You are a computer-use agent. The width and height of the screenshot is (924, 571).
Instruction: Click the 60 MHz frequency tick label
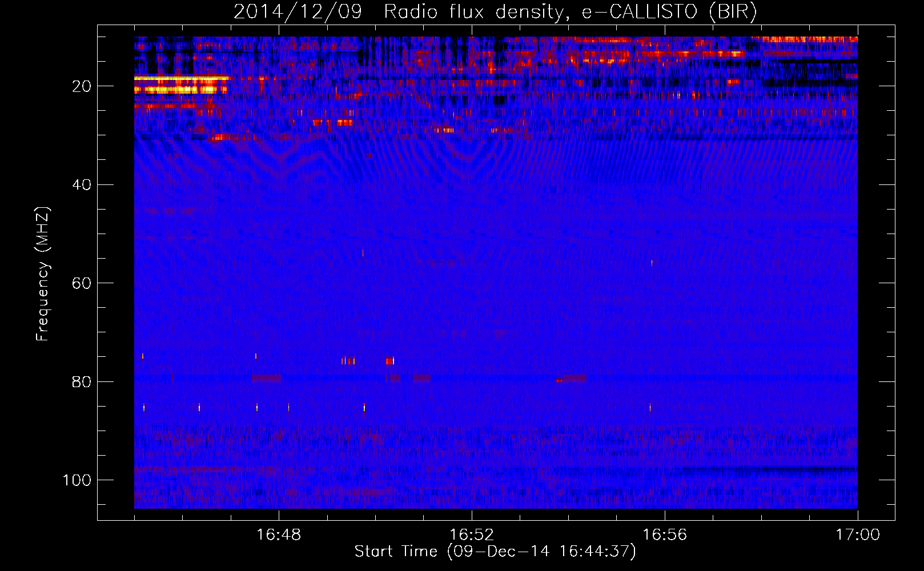[82, 283]
